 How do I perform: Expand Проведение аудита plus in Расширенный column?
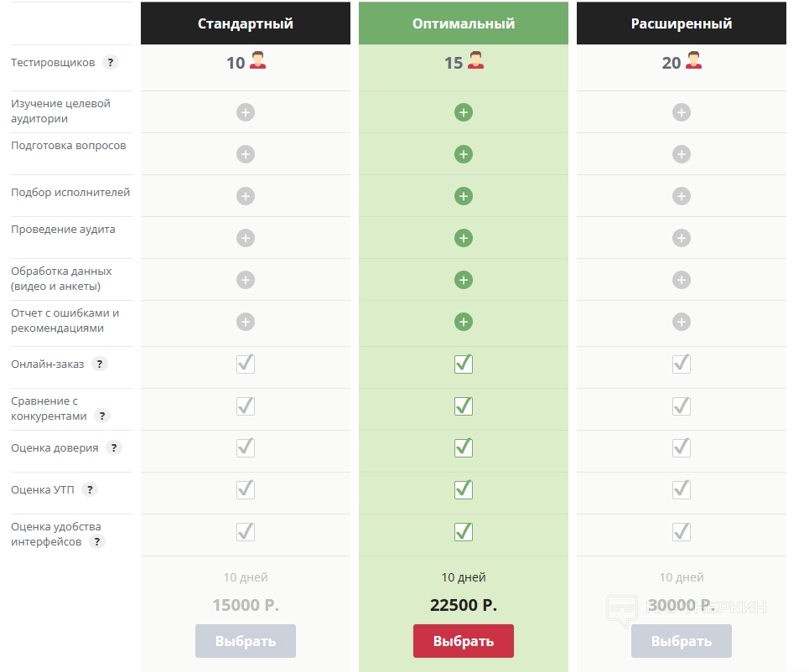point(682,238)
